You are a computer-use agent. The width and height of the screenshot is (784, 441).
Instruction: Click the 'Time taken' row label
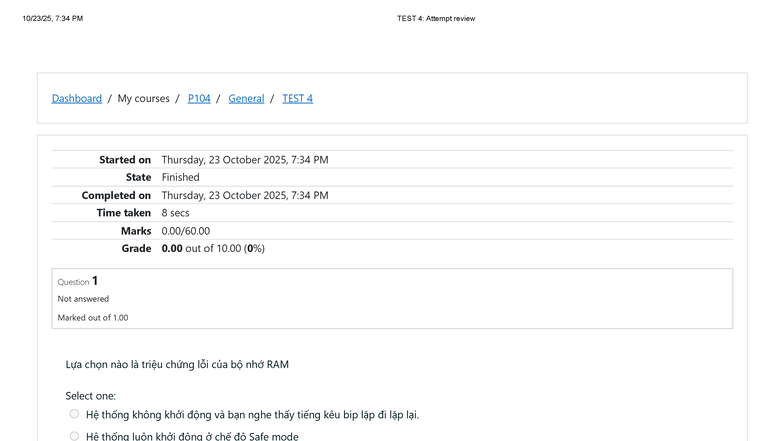(124, 213)
